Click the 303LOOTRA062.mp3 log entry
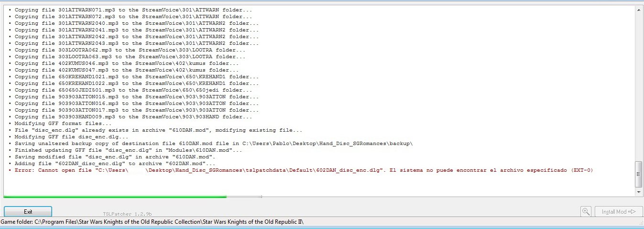Image resolution: width=644 pixels, height=229 pixels. (x=130, y=50)
